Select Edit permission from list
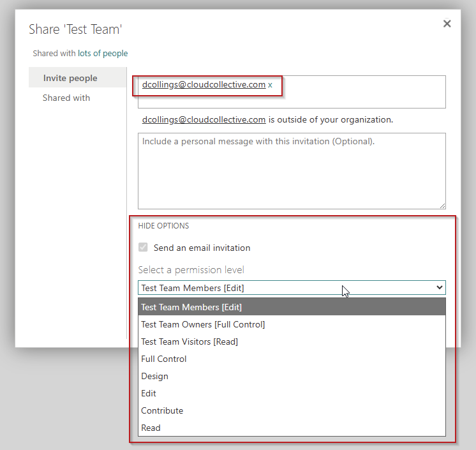This screenshot has height=450, width=476. point(149,393)
